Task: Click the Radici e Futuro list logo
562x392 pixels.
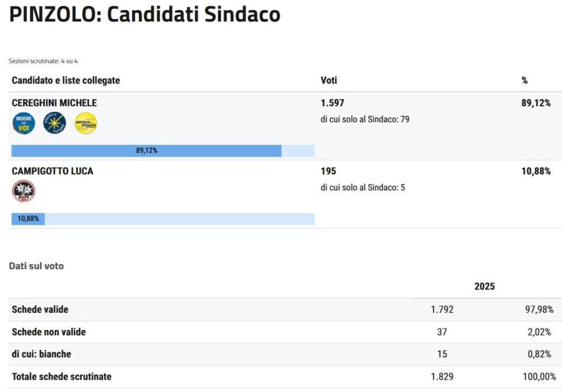Action: click(x=54, y=123)
